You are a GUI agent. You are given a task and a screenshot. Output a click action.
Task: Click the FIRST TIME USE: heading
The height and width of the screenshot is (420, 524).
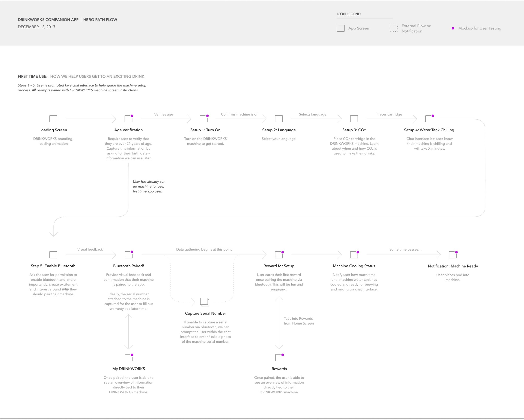(32, 76)
